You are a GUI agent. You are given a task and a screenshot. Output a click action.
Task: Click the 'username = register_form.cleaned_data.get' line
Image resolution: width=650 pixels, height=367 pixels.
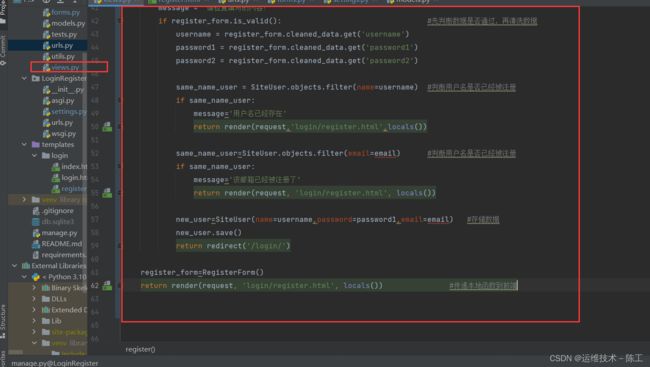[x=292, y=34]
